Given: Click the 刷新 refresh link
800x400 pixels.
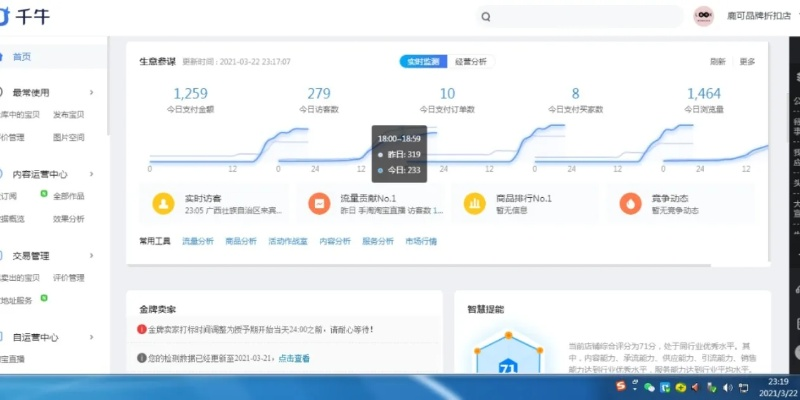Looking at the screenshot, I should pyautogui.click(x=717, y=62).
